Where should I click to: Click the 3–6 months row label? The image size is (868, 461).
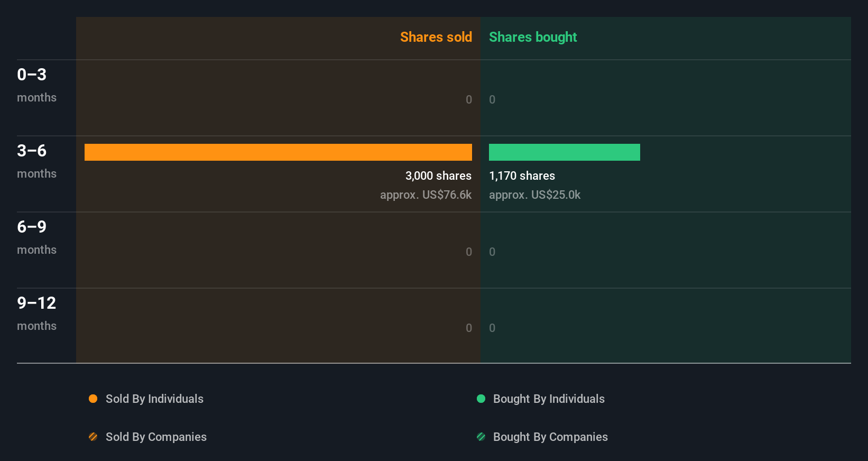point(36,161)
